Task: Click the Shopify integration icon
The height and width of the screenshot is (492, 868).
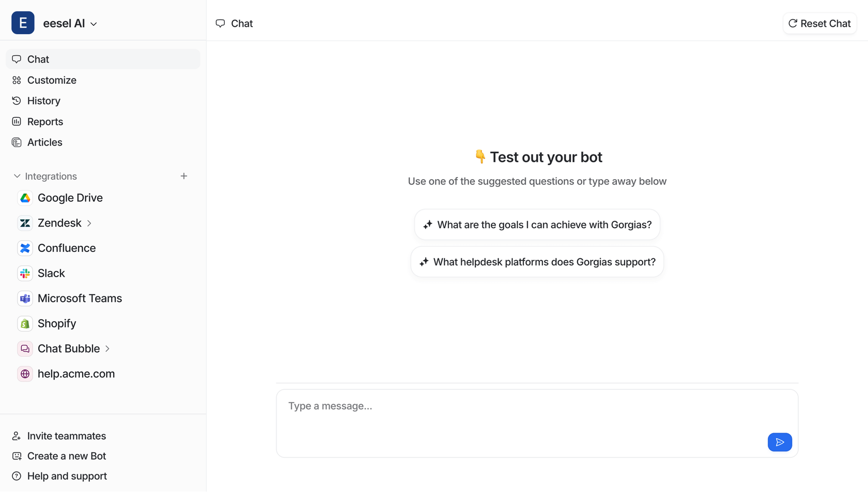Action: click(x=25, y=324)
